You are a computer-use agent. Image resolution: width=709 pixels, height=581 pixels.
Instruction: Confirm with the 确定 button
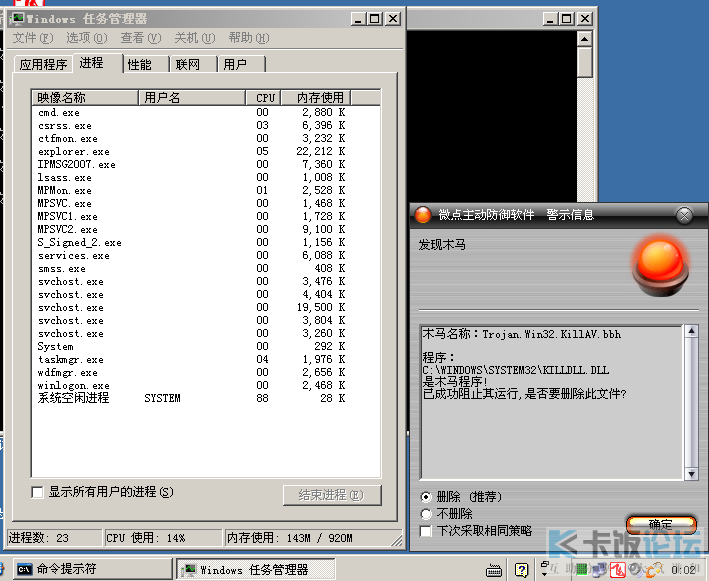click(661, 524)
